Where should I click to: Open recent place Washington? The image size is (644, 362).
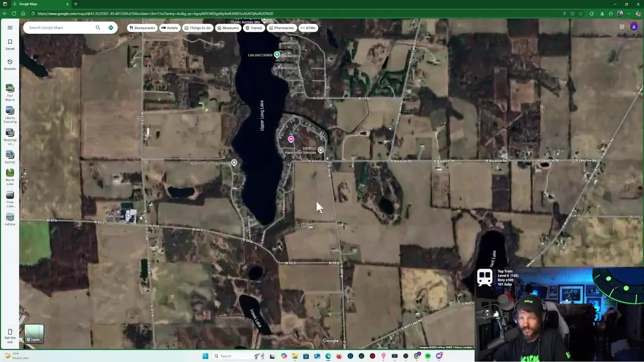click(10, 137)
